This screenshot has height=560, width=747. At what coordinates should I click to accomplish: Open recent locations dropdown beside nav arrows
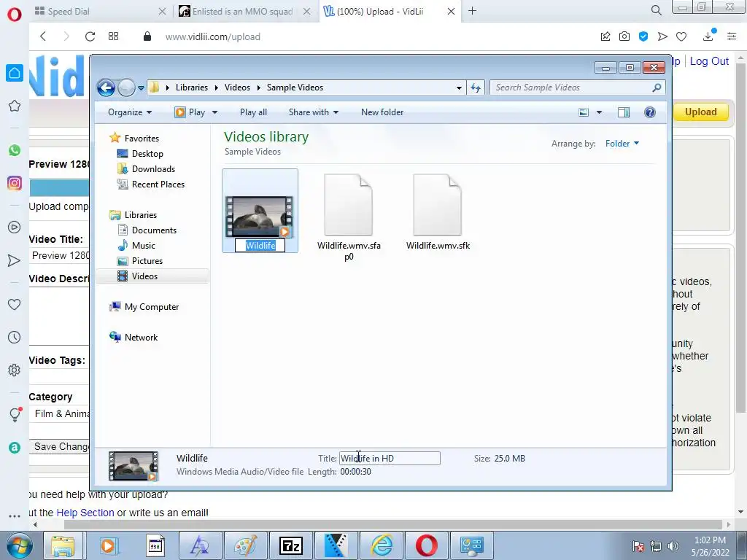tap(141, 88)
